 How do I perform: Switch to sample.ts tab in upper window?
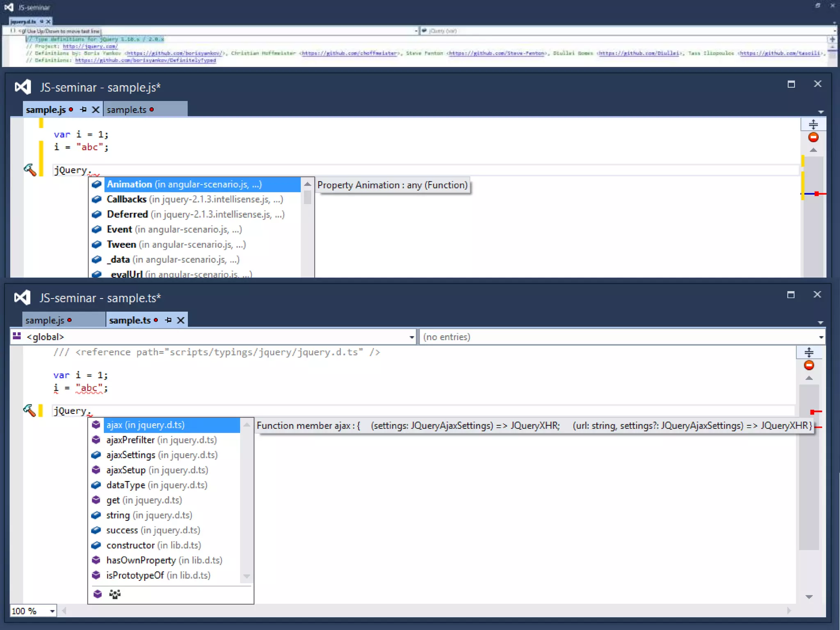coord(145,110)
